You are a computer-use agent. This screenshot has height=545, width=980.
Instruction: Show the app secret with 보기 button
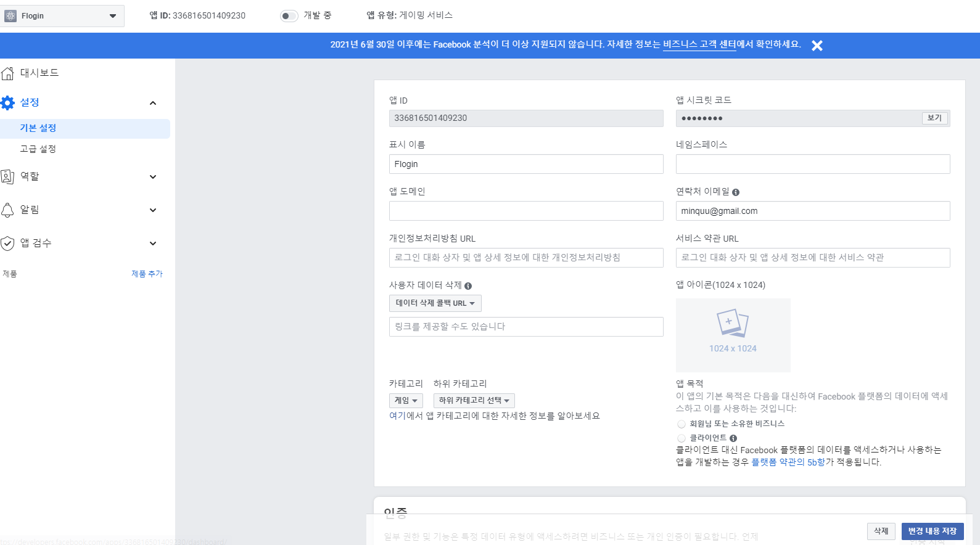coord(935,118)
